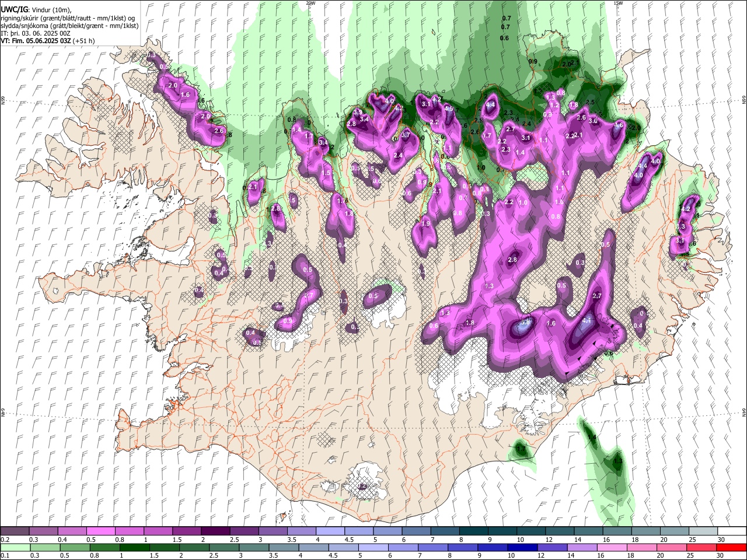The width and height of the screenshot is (747, 560).
Task: Pick the lavender top swatch between 4 and 4.5
Action: (330, 531)
